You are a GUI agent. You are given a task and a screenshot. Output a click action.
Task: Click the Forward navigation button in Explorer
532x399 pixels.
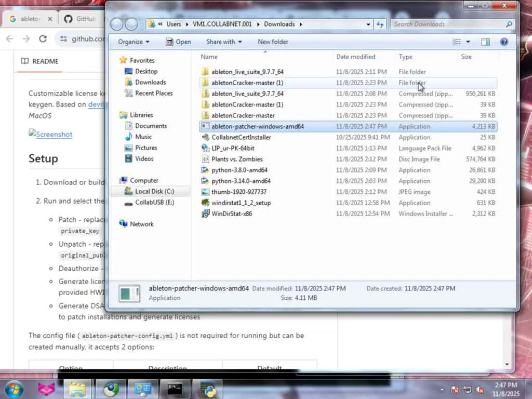click(131, 24)
